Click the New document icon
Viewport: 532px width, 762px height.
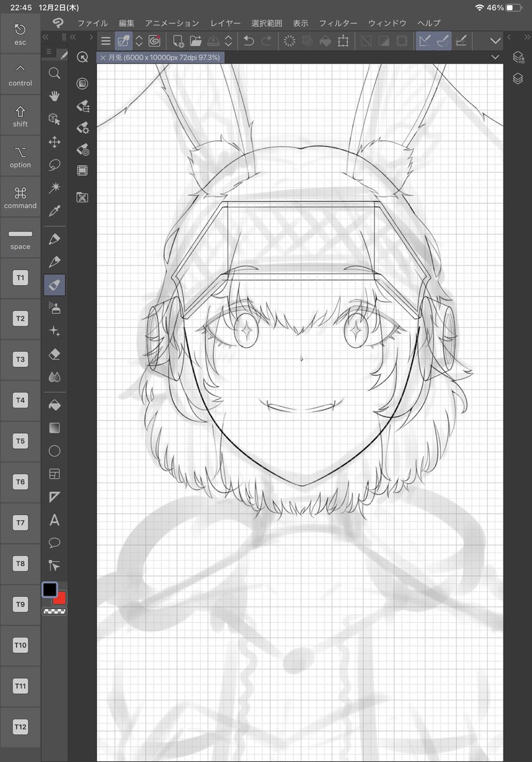click(x=178, y=41)
